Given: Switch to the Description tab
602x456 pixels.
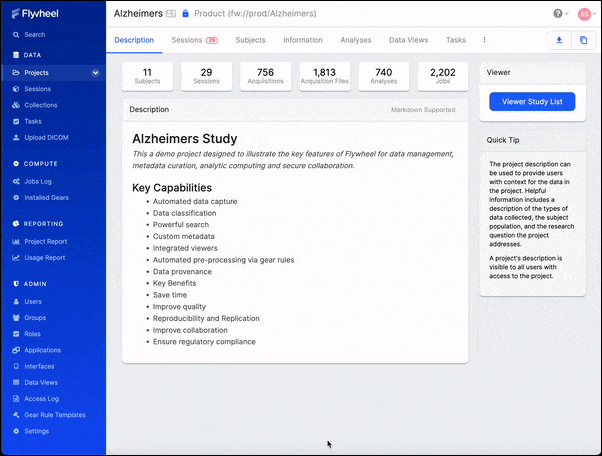Looking at the screenshot, I should tap(134, 40).
